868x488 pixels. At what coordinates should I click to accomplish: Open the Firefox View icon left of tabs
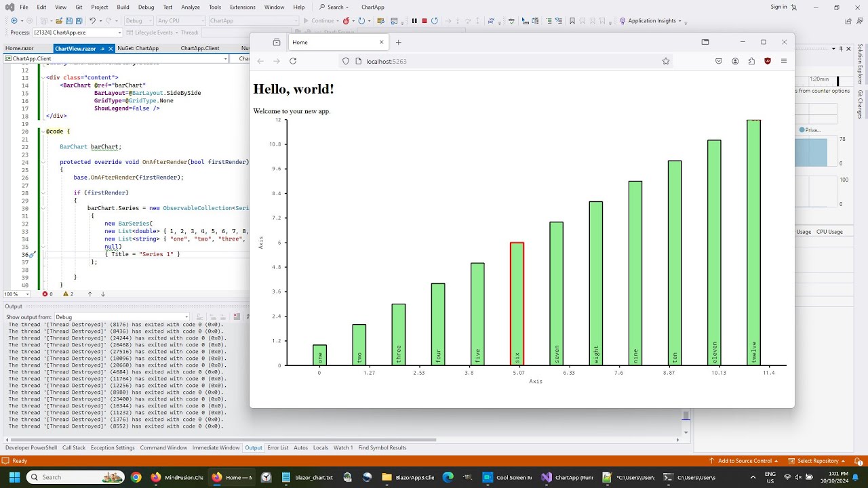[277, 42]
